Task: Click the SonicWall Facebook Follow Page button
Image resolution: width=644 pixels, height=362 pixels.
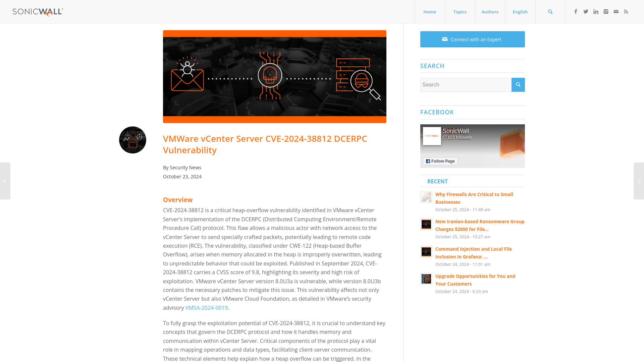Action: (x=440, y=161)
